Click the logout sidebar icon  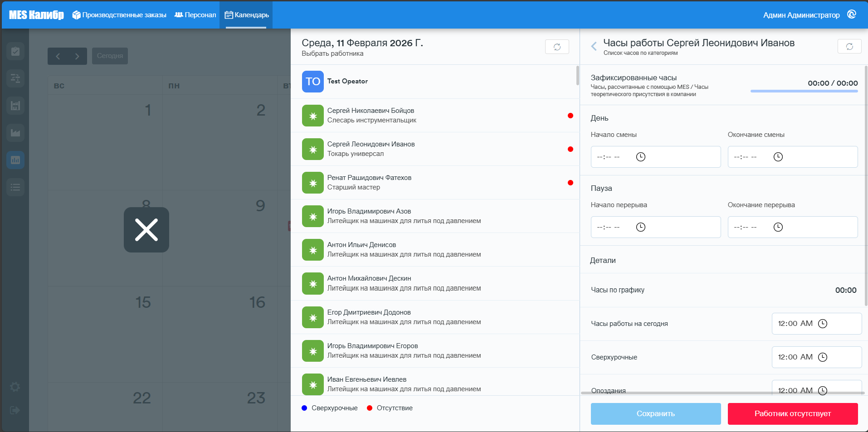[15, 410]
